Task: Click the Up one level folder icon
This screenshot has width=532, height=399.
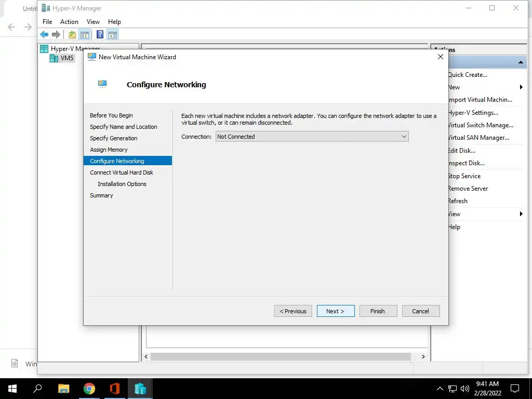Action: 72,34
